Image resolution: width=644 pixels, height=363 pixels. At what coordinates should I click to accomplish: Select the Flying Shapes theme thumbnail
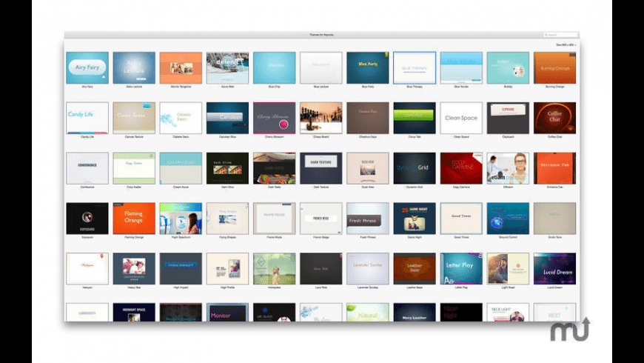(227, 219)
